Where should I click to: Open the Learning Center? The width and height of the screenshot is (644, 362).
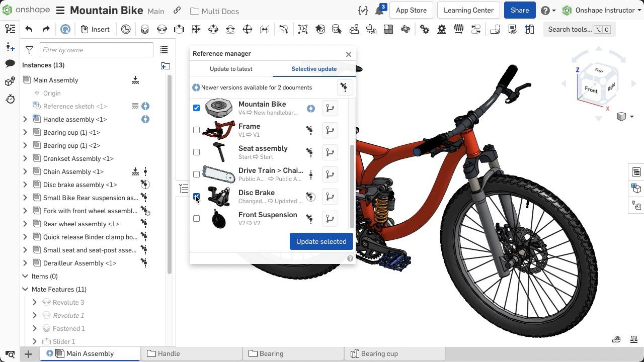point(468,10)
